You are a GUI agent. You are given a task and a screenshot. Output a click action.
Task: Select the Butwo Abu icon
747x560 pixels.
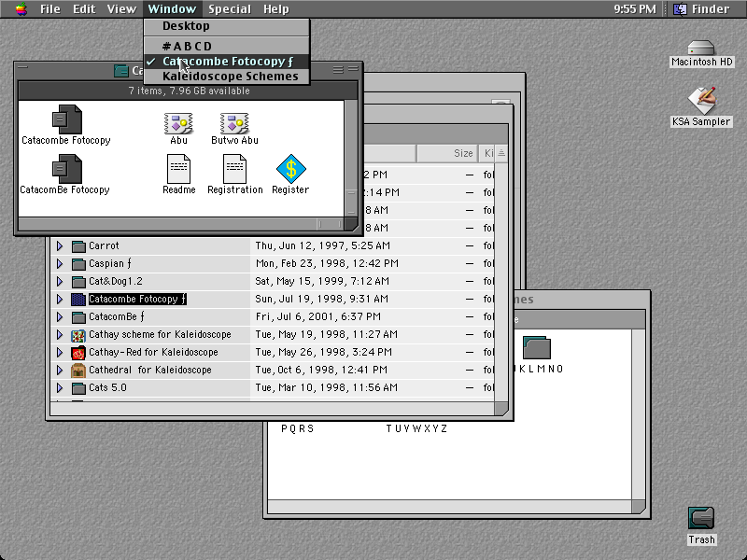pyautogui.click(x=234, y=123)
